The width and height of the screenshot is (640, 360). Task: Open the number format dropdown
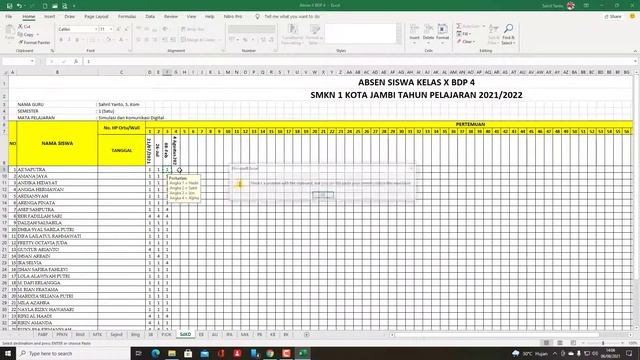[251, 29]
